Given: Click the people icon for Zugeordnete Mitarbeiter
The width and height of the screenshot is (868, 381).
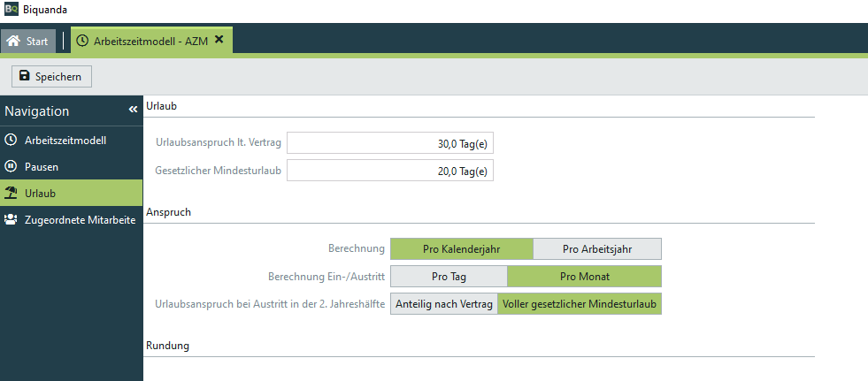Looking at the screenshot, I should pyautogui.click(x=11, y=219).
